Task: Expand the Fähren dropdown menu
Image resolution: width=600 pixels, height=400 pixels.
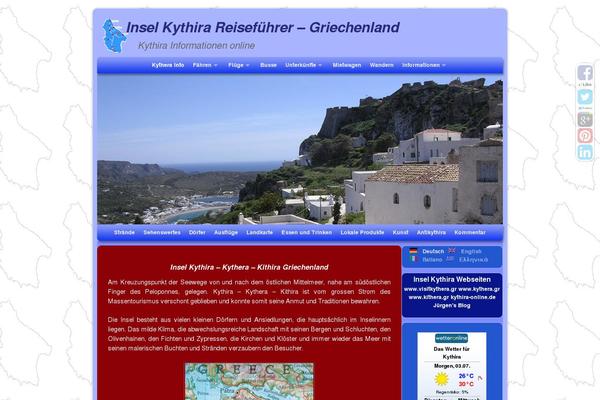Action: click(205, 65)
